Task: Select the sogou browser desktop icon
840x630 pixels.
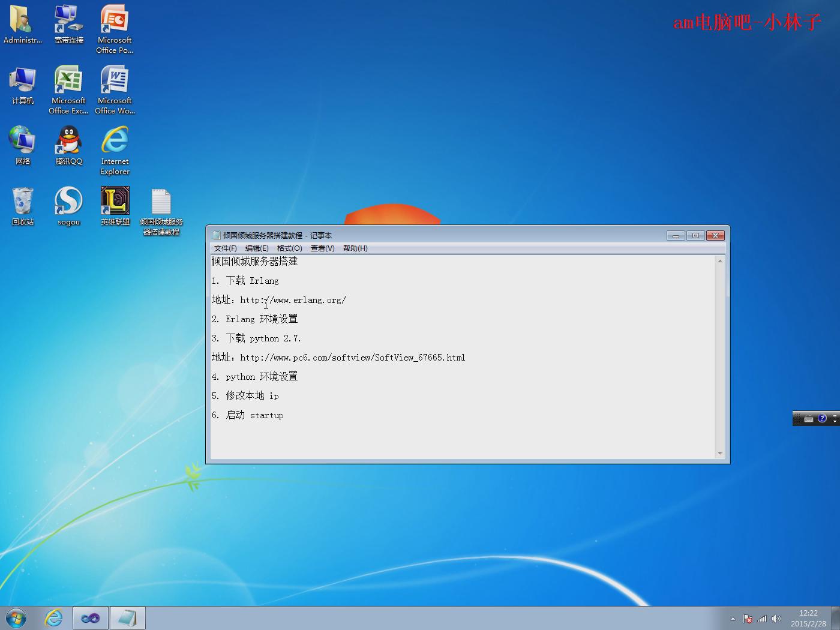Action: (68, 202)
